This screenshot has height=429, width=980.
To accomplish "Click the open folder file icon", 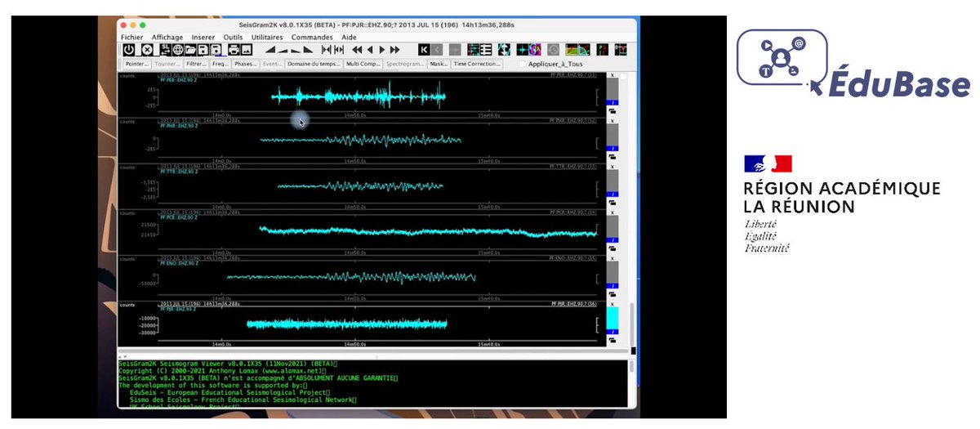I will click(x=190, y=50).
